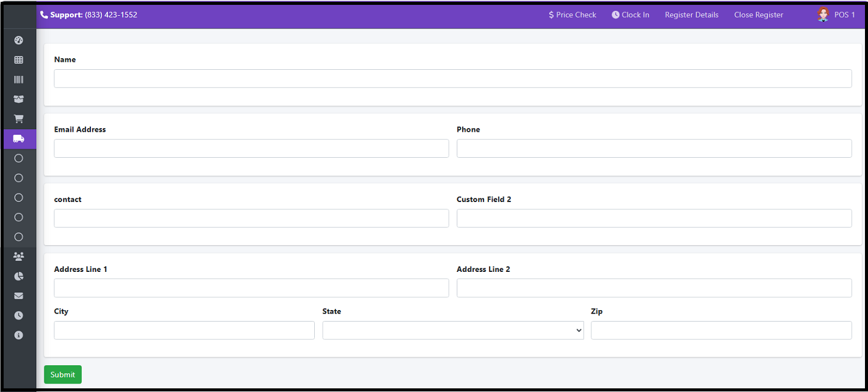868x392 pixels.
Task: Start Clock In from the top bar
Action: [630, 15]
